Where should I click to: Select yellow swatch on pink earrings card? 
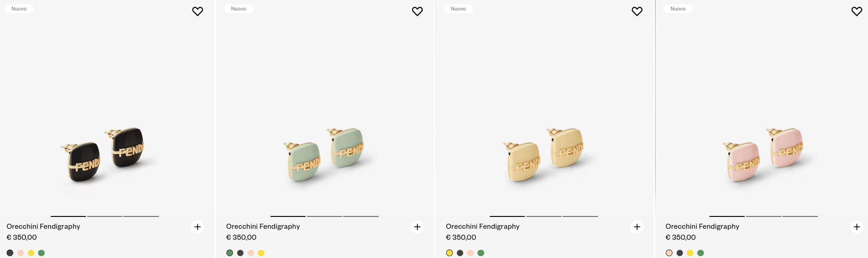[x=690, y=253]
